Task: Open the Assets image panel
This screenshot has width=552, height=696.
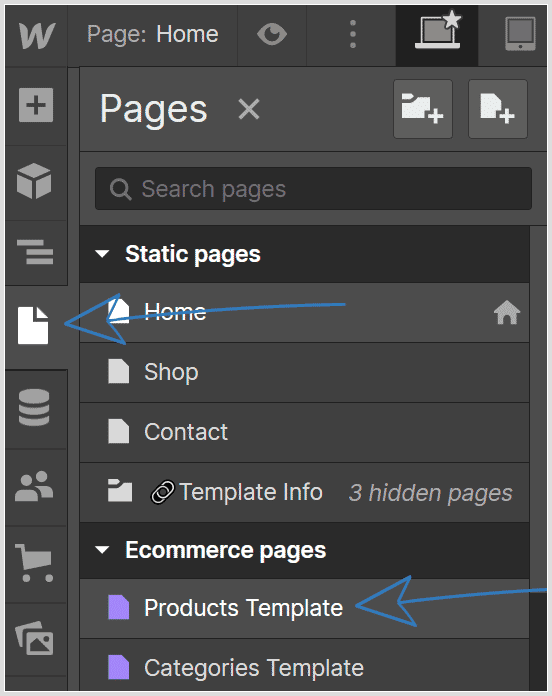Action: coord(34,638)
